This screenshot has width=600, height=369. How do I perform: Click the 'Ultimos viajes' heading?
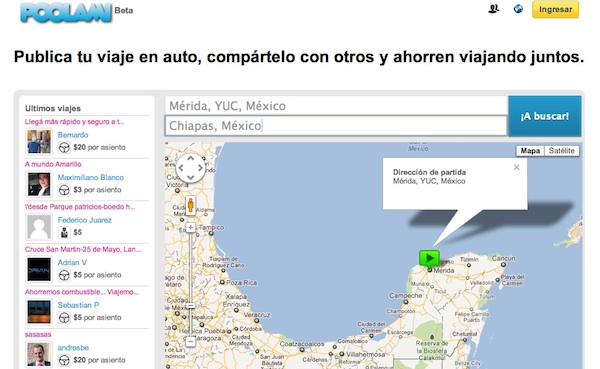point(53,108)
